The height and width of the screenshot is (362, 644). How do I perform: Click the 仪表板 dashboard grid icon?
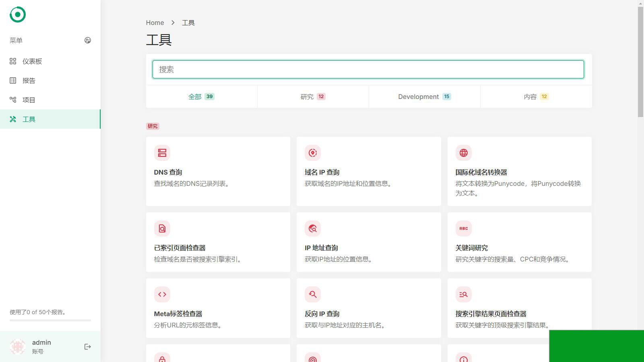click(13, 61)
